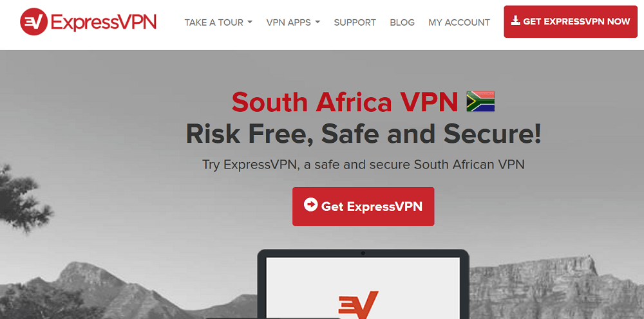Click the laptop mockup image
The height and width of the screenshot is (319, 644).
[x=363, y=284]
